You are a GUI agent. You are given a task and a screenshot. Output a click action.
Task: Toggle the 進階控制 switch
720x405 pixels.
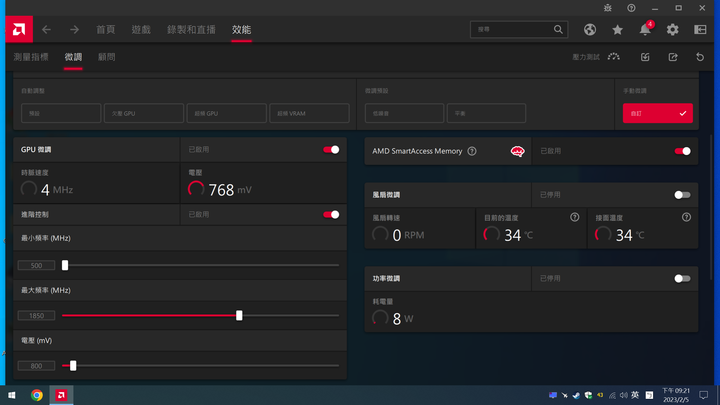tap(331, 214)
